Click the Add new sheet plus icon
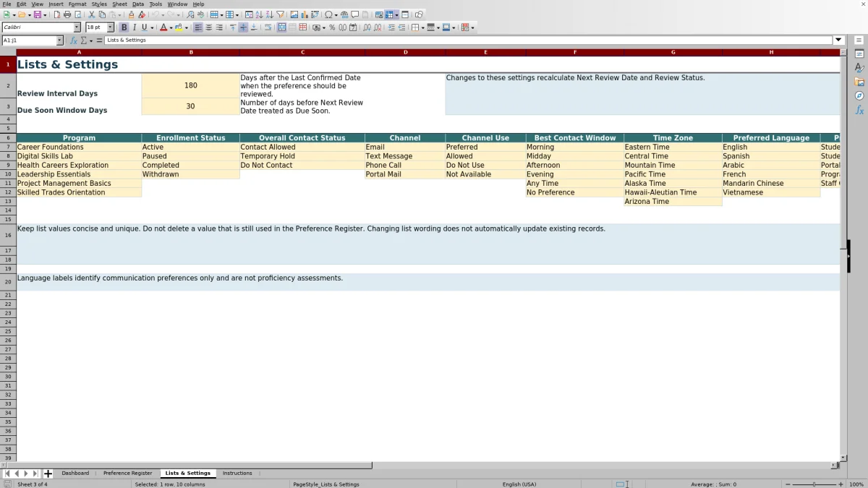Image resolution: width=868 pixels, height=488 pixels. click(48, 474)
